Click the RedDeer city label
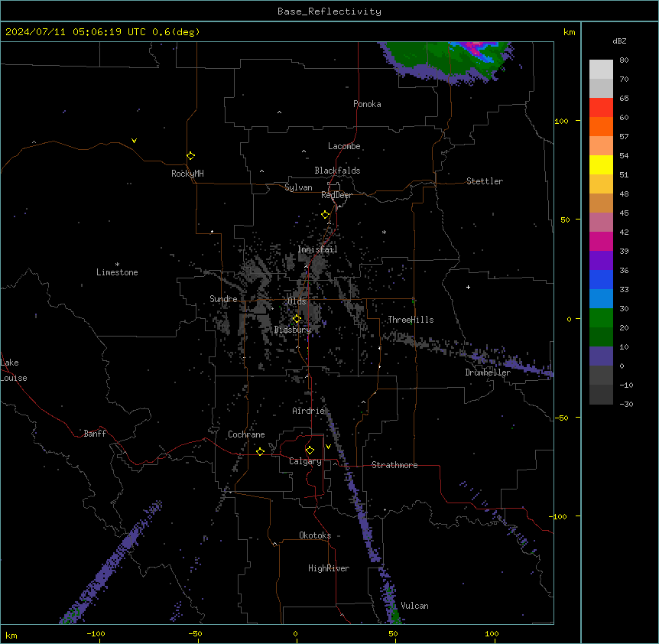659x644 pixels. pos(336,195)
